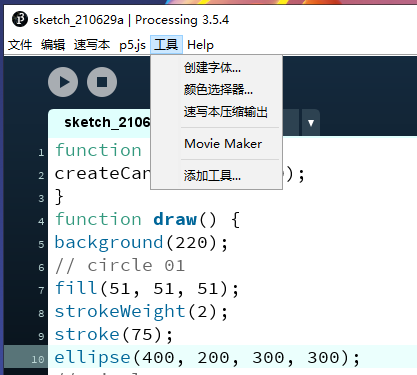Click the 'createCan' text on line 2
417x375 pixels.
(102, 174)
